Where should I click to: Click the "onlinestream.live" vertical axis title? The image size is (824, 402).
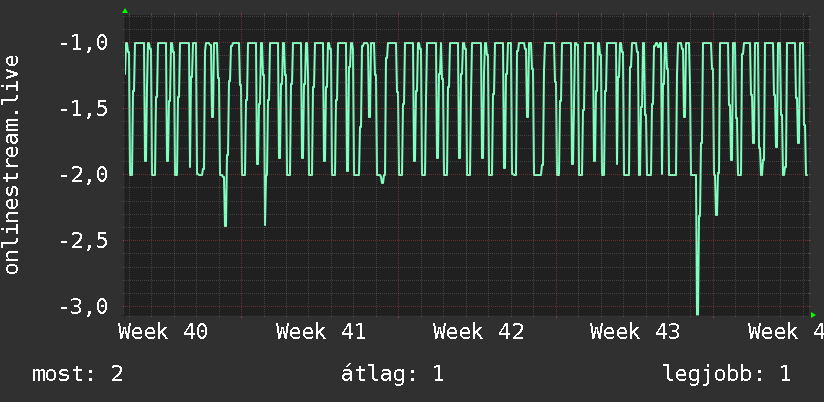point(11,164)
